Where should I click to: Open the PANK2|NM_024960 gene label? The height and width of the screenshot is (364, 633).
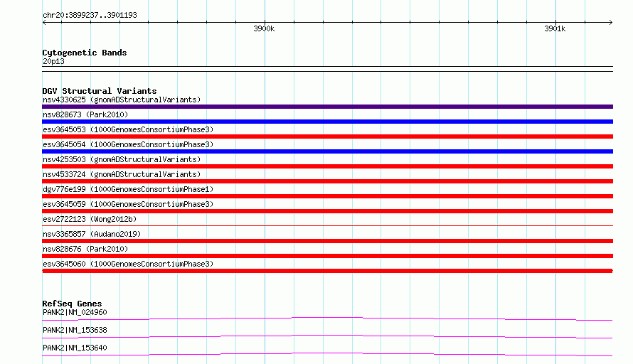coord(75,312)
